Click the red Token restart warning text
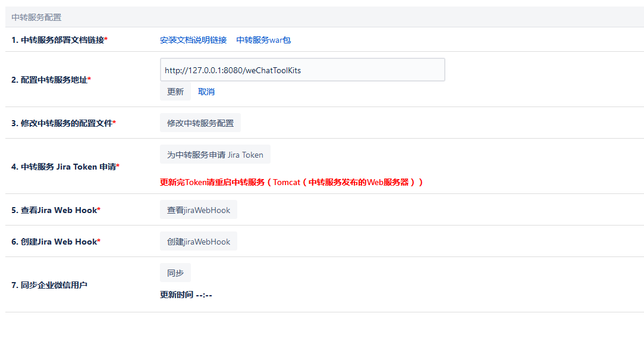 click(291, 182)
